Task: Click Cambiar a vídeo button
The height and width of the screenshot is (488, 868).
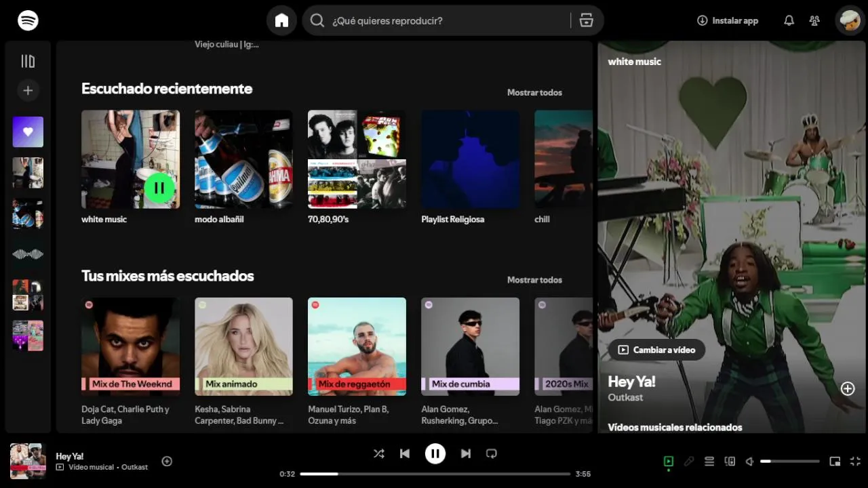Action: 656,350
